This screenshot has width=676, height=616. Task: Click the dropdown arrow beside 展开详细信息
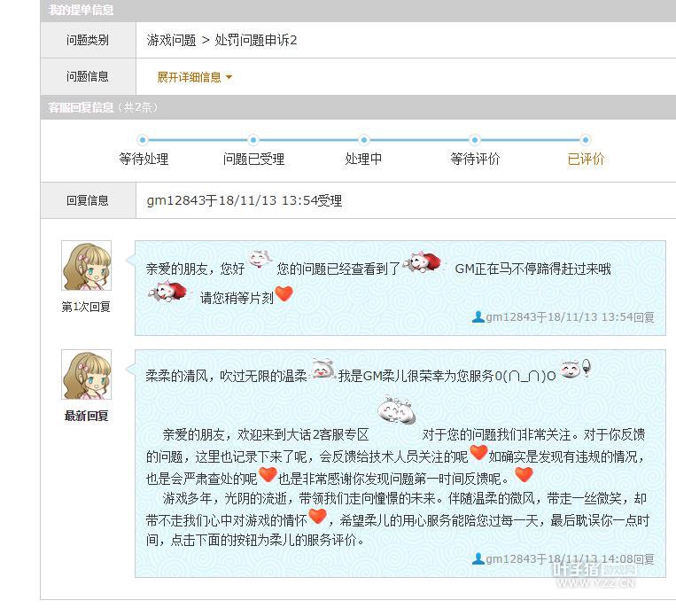pos(229,78)
